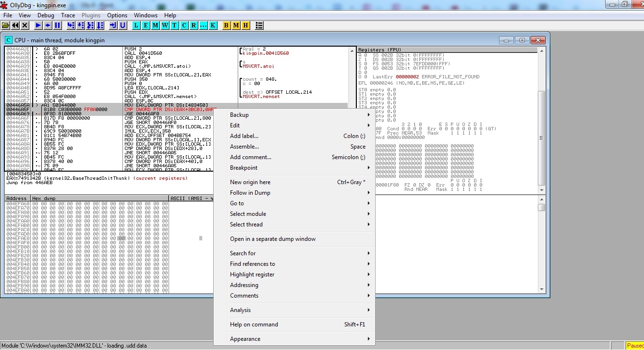
Task: Maximize the CPU child window
Action: click(522, 40)
